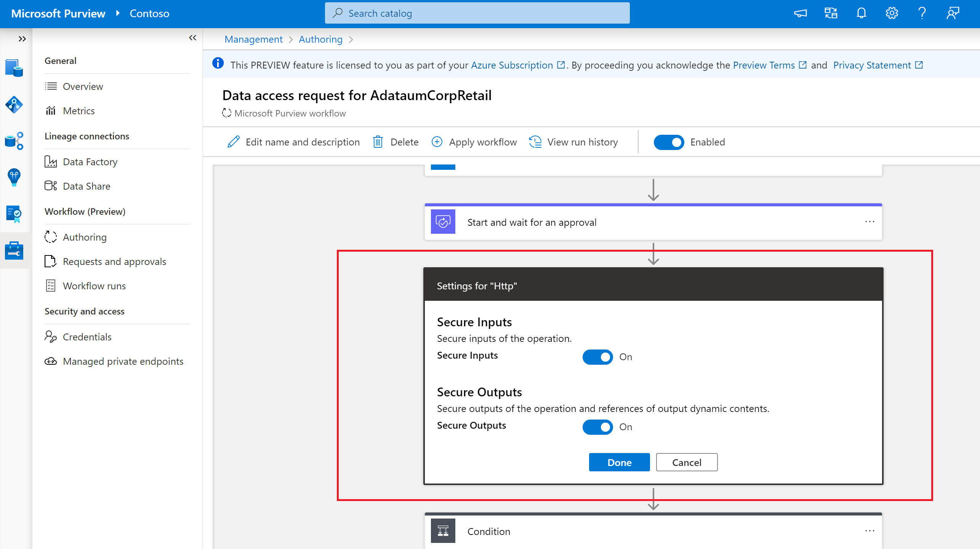Open the Data Estate Insights rail icon
The height and width of the screenshot is (549, 980).
[14, 141]
